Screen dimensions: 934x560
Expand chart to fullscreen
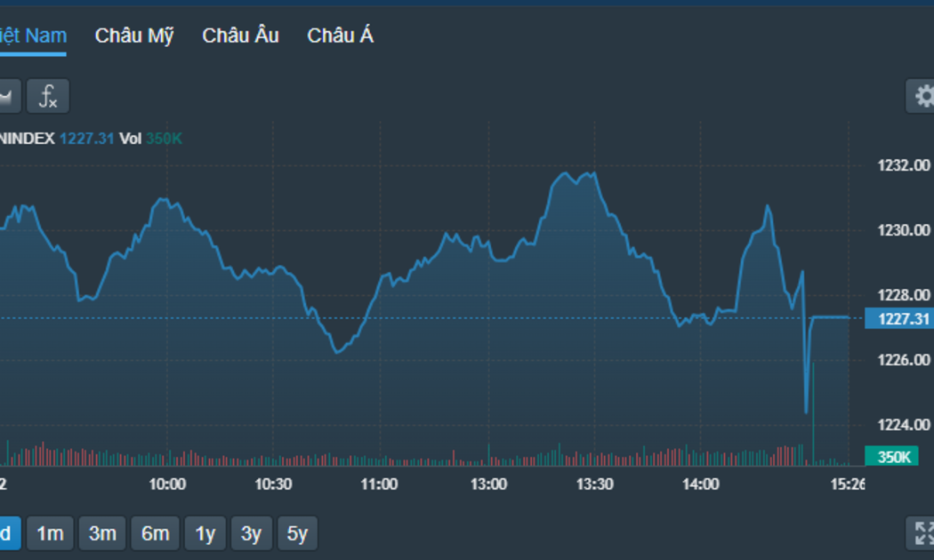tap(922, 532)
